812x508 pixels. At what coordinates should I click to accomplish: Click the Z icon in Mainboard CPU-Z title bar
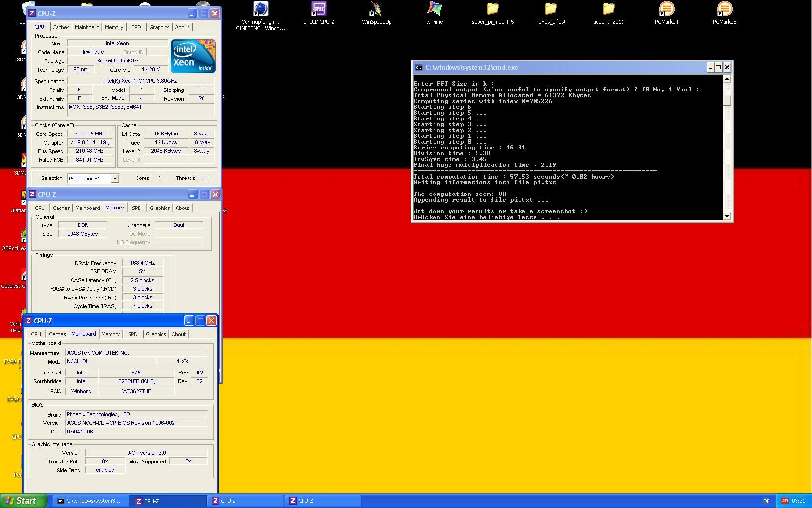pyautogui.click(x=29, y=321)
